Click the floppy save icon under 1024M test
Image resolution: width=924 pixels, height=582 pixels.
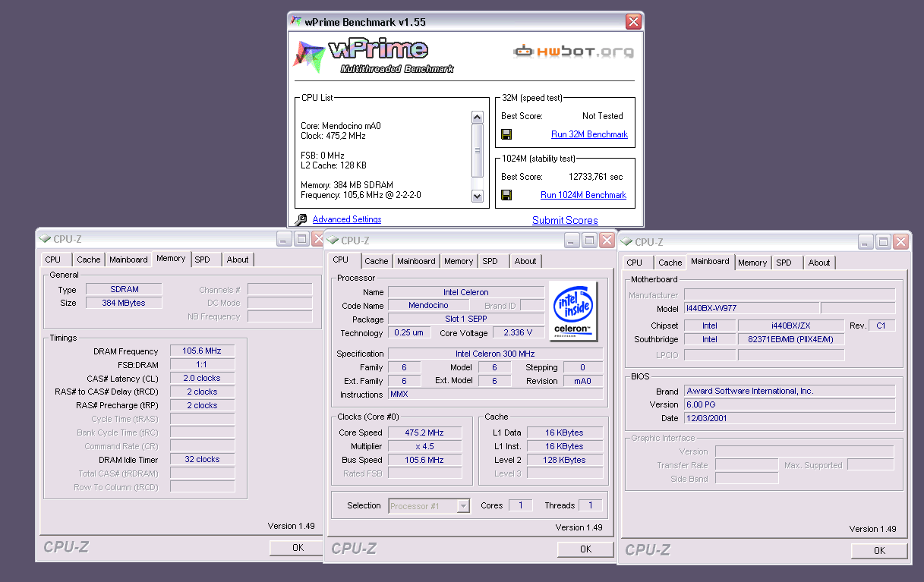(x=506, y=195)
